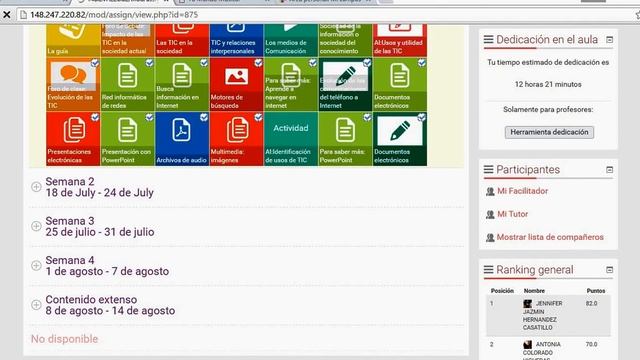Open the La guía tile

click(x=73, y=40)
